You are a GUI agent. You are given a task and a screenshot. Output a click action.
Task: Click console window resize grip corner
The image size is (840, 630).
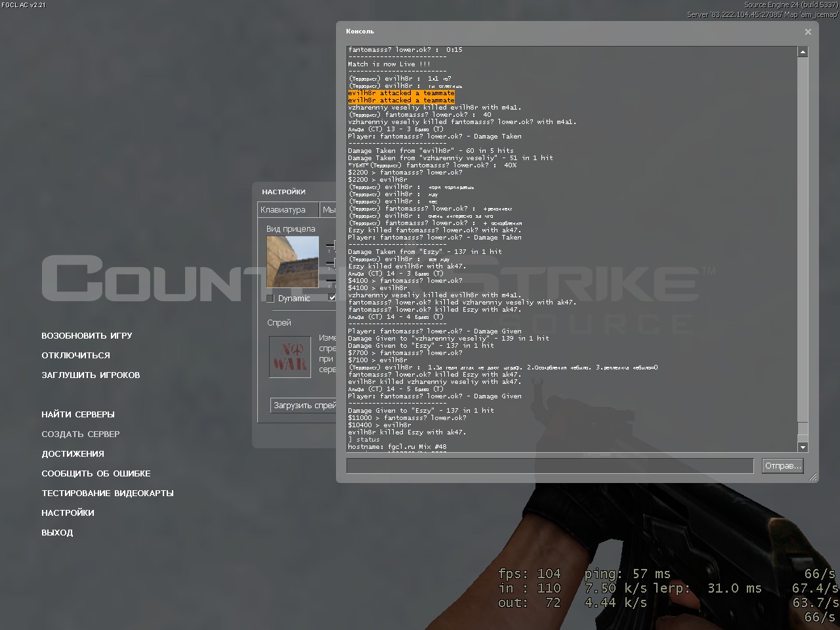[814, 477]
